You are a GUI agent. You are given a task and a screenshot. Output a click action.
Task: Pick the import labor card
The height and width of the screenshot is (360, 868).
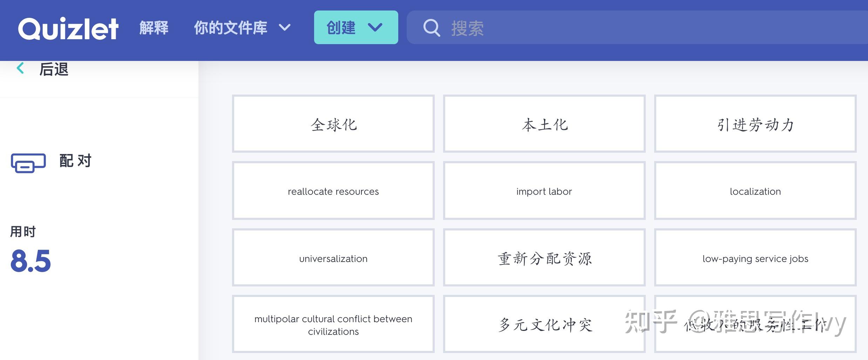coord(544,191)
